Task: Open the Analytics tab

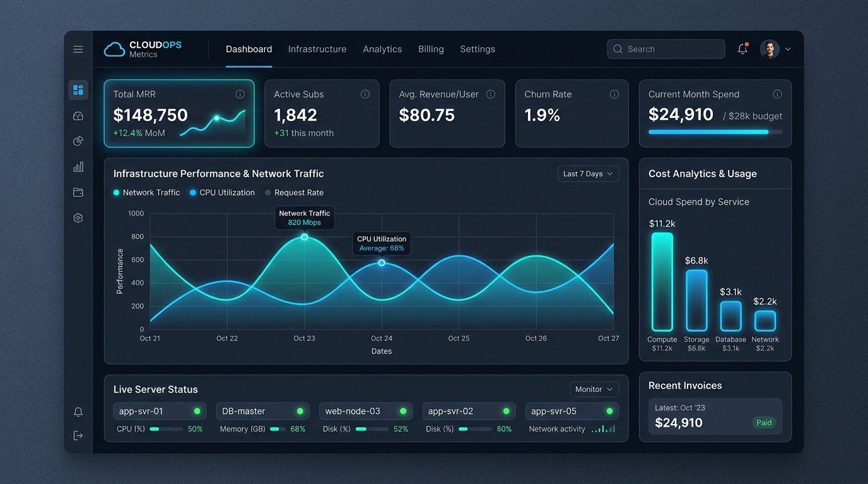Action: [x=382, y=49]
